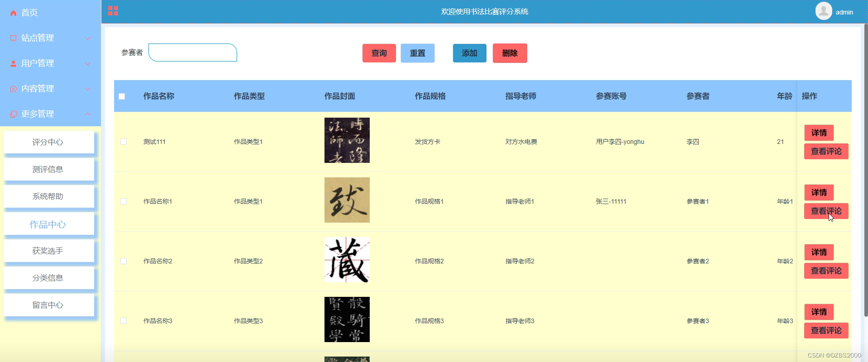Open 获奖选手 in the sidebar
The height and width of the screenshot is (362, 868).
(x=49, y=251)
